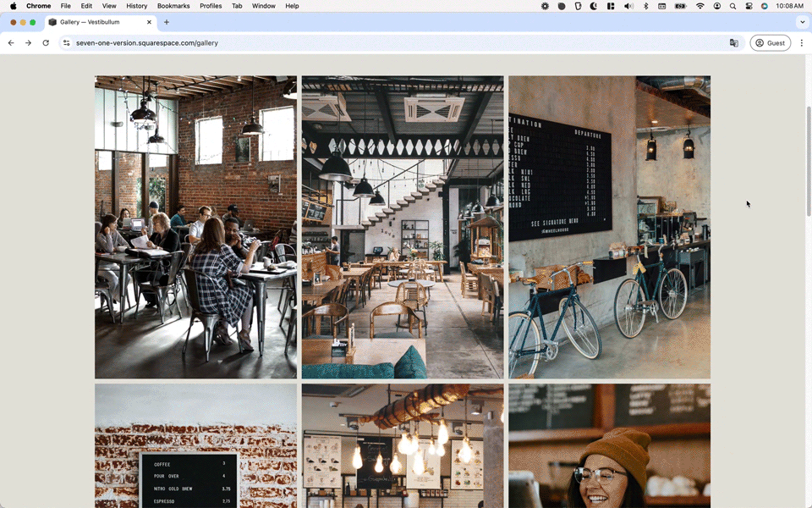Open the Edit menu
The image size is (812, 508).
[x=86, y=6]
